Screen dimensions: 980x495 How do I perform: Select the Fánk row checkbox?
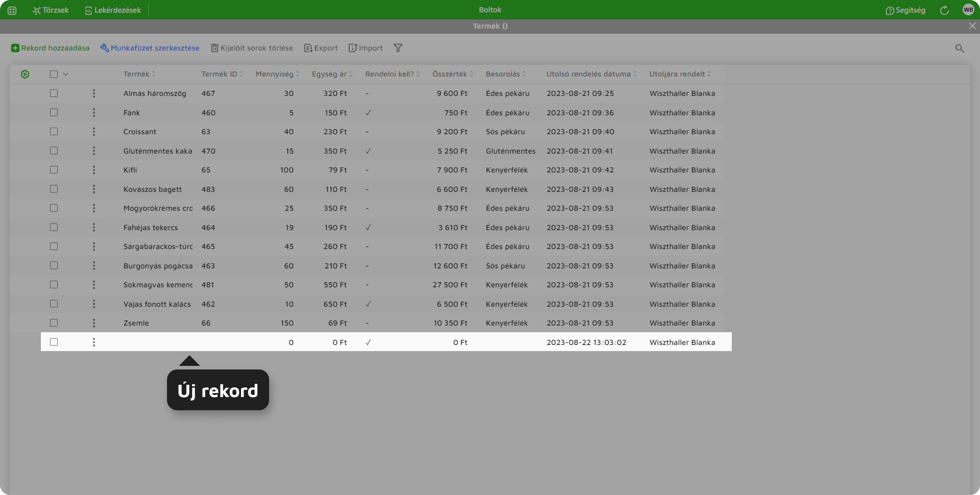tap(54, 113)
